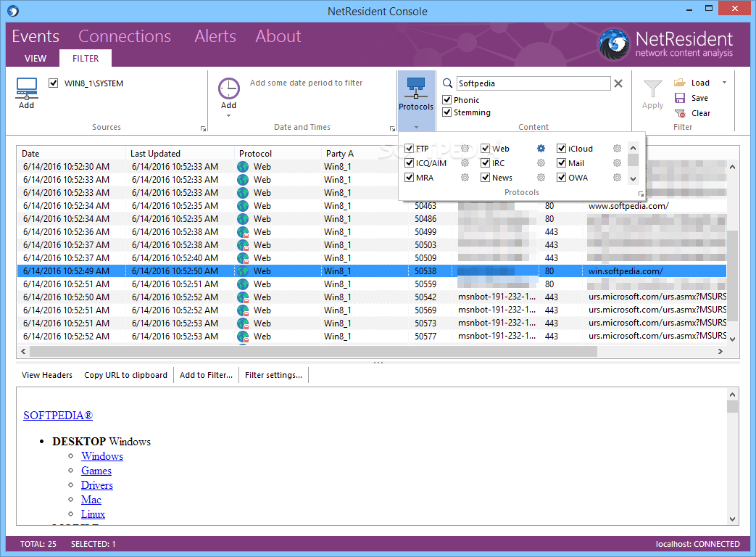Click the Clear filter icon

tap(680, 113)
